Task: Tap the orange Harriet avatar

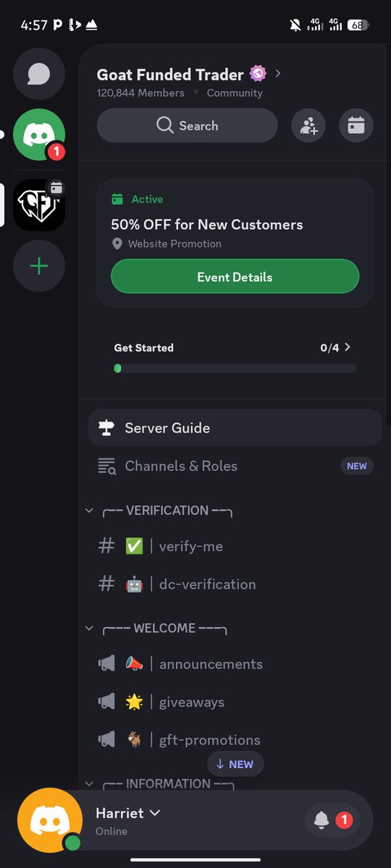Action: [x=50, y=820]
